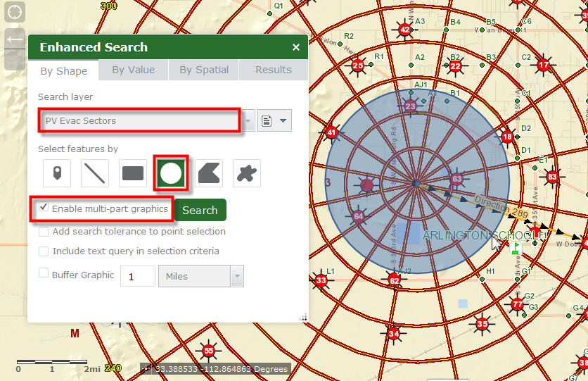The image size is (588, 381).
Task: Click the siren marker 25
Action: pos(358,65)
